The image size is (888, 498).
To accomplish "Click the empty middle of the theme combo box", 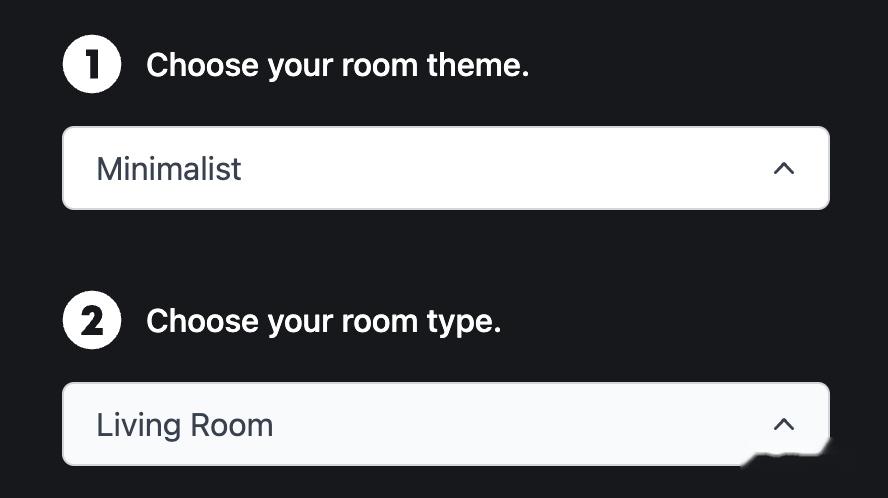I will [x=500, y=169].
